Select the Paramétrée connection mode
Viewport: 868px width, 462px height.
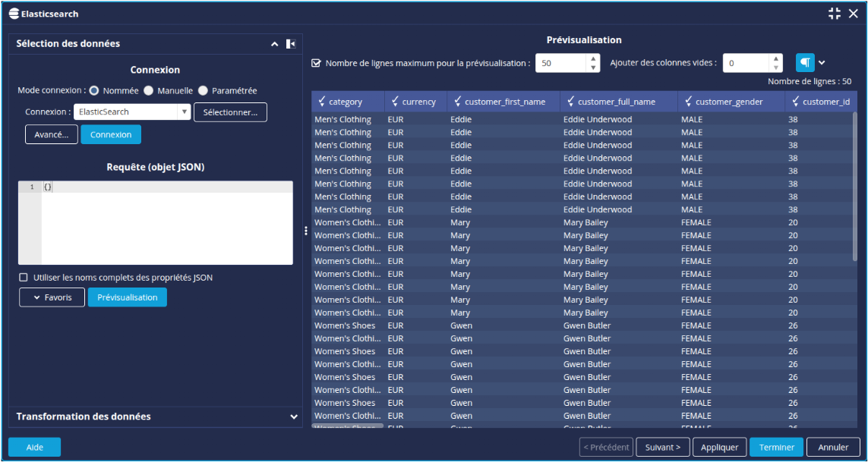click(203, 91)
